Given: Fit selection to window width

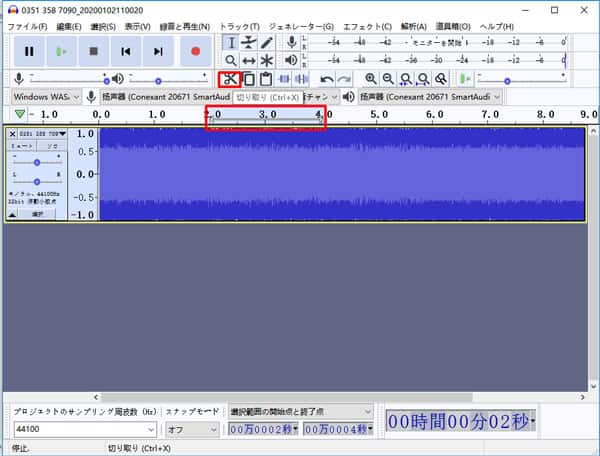Looking at the screenshot, I should click(x=406, y=79).
